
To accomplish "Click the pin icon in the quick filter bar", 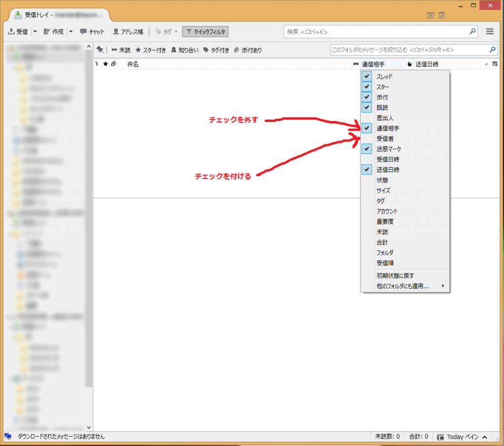I will pos(100,50).
